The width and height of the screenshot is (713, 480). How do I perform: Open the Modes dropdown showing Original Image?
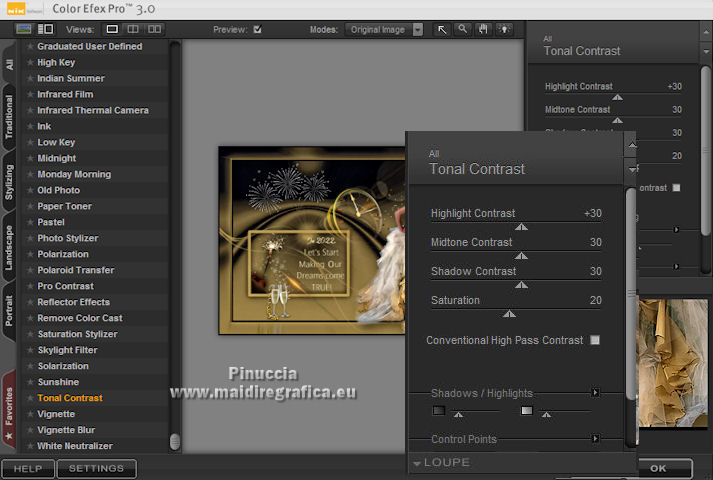point(384,30)
